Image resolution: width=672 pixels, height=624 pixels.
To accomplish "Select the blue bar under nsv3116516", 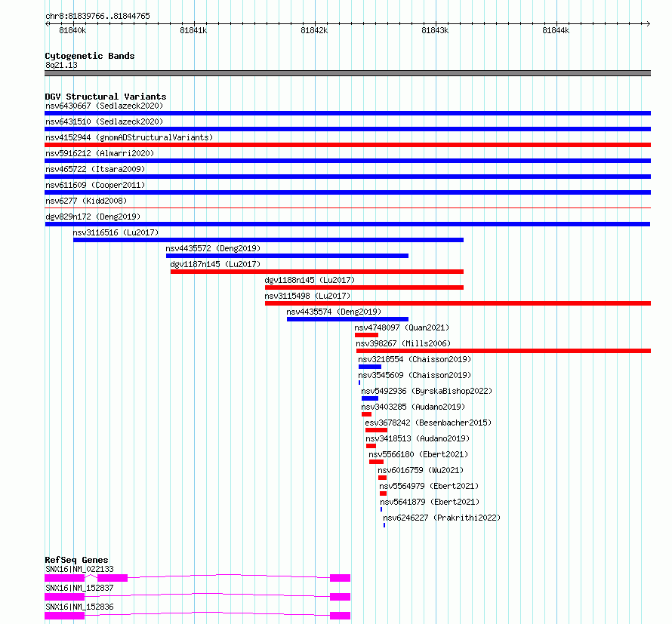I will (268, 240).
